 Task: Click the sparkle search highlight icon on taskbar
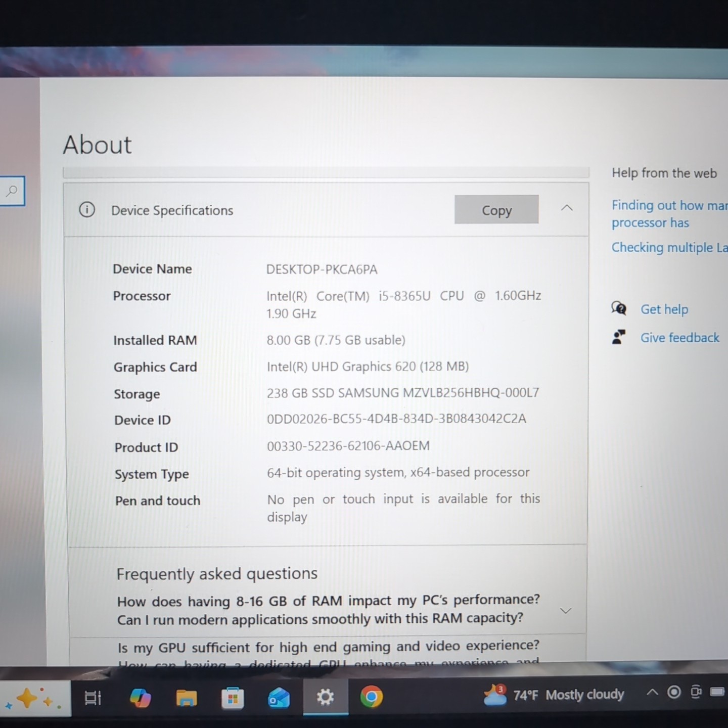[x=33, y=699]
